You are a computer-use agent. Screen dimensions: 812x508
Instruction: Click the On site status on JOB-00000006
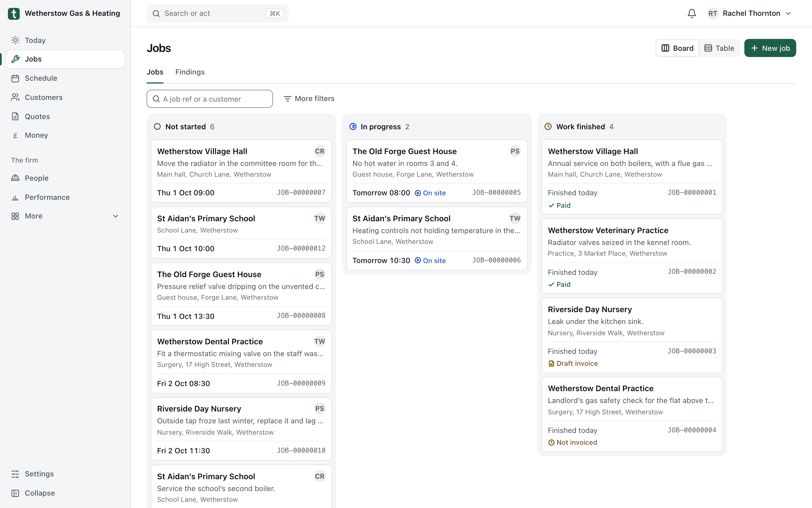click(430, 261)
